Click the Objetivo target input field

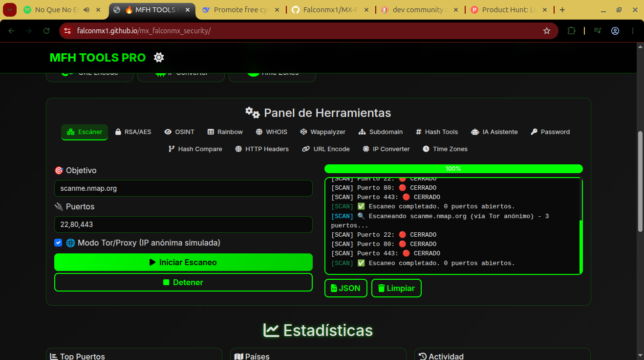point(183,188)
